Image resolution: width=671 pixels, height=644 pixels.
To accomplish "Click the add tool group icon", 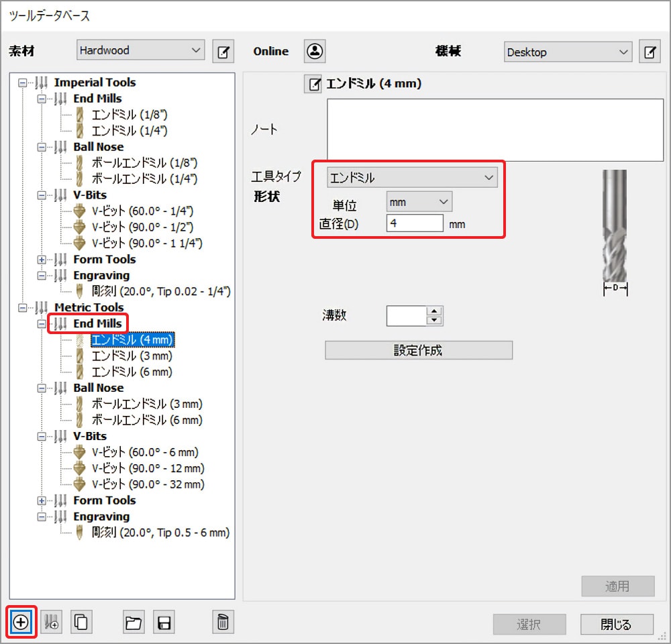I will tap(51, 623).
